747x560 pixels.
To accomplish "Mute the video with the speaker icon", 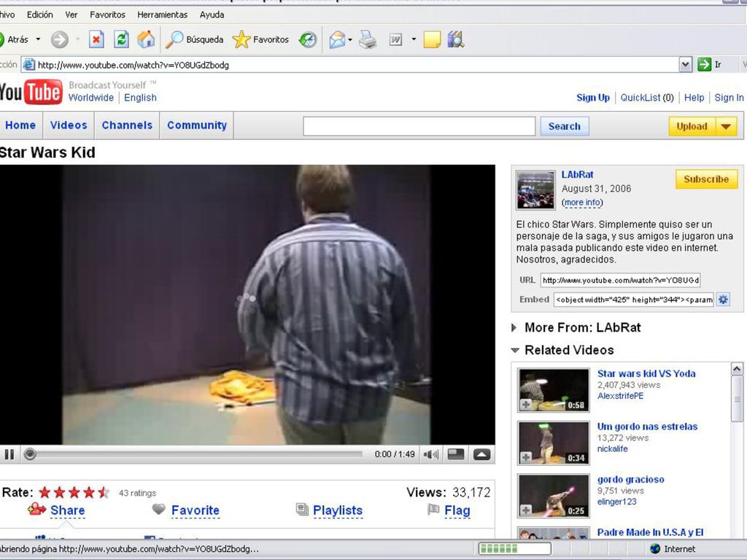I will tap(430, 454).
